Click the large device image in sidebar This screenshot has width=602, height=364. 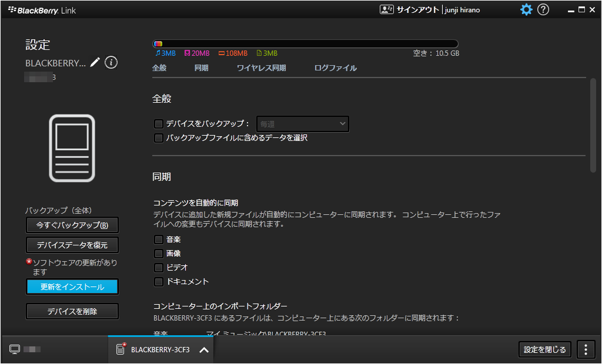(72, 148)
